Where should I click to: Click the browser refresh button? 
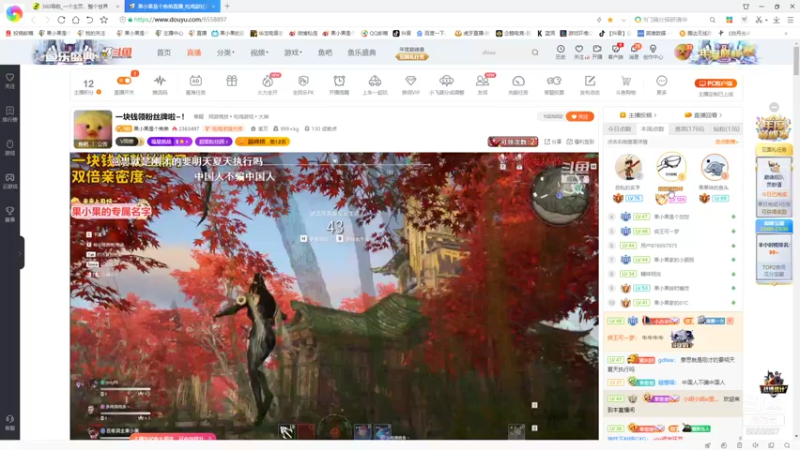click(x=61, y=19)
